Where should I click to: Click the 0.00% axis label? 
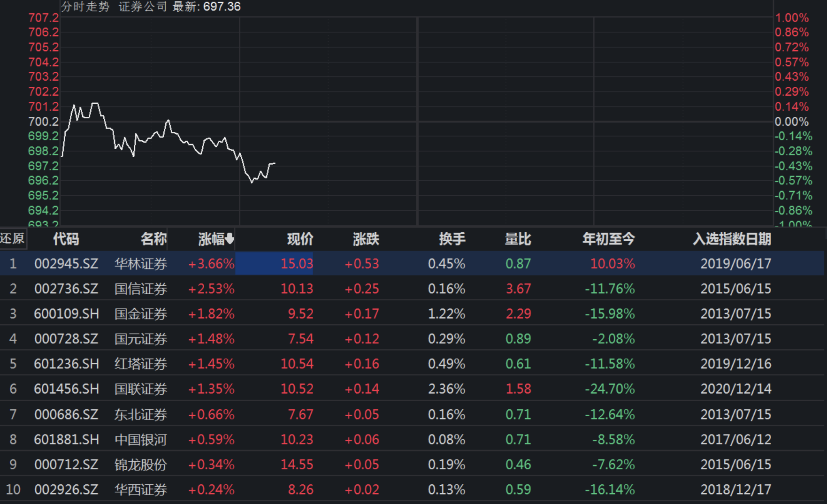click(792, 122)
